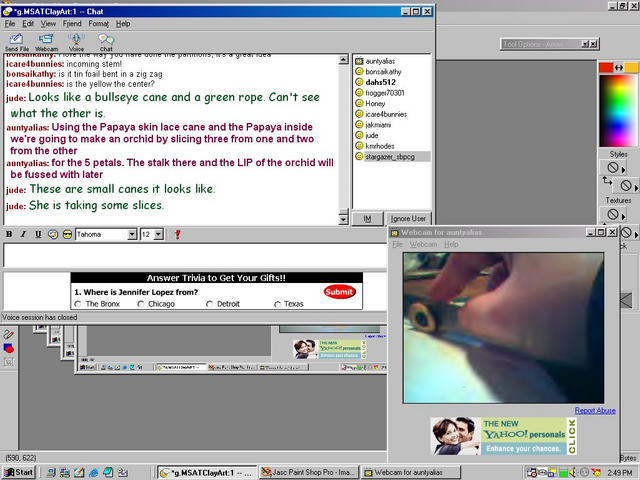Open the File menu in chat window
Screen dimensions: 640x480
tap(10, 24)
